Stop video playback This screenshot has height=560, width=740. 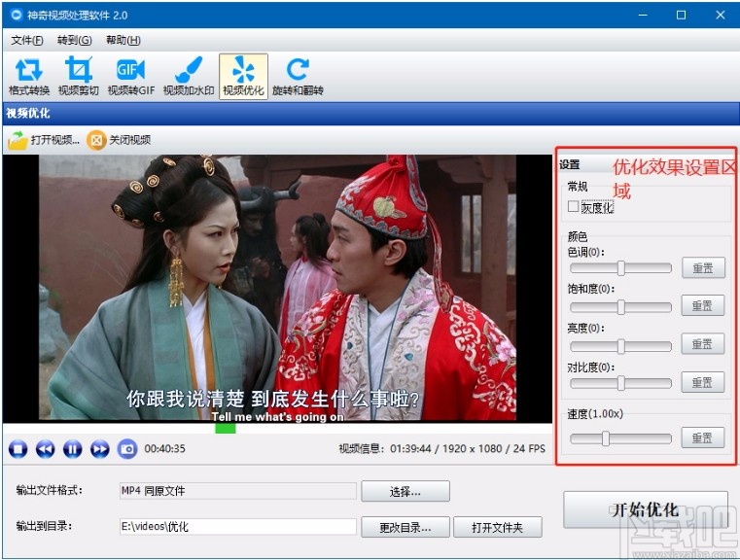click(x=18, y=448)
